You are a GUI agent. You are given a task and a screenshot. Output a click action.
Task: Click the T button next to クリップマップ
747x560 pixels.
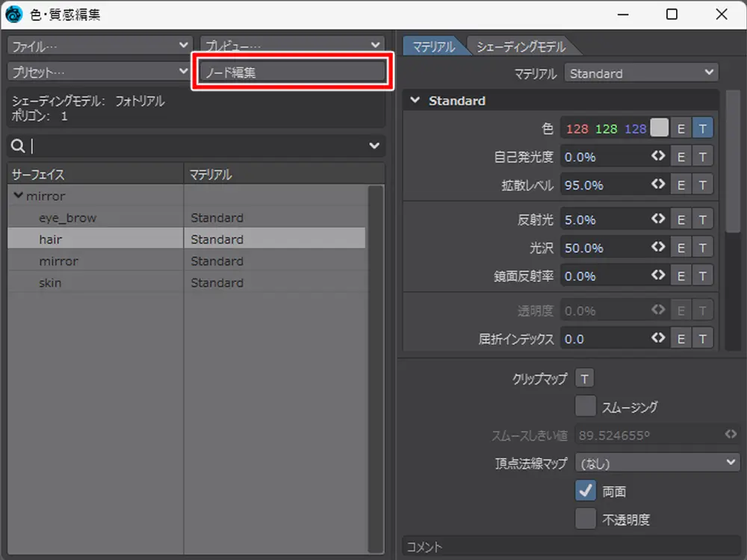tap(584, 379)
